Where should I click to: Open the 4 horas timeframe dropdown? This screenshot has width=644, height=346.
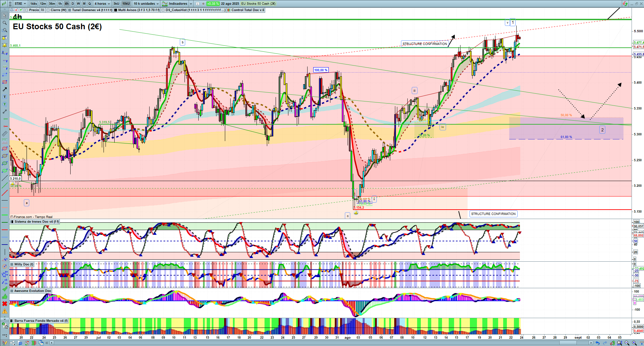click(x=102, y=4)
